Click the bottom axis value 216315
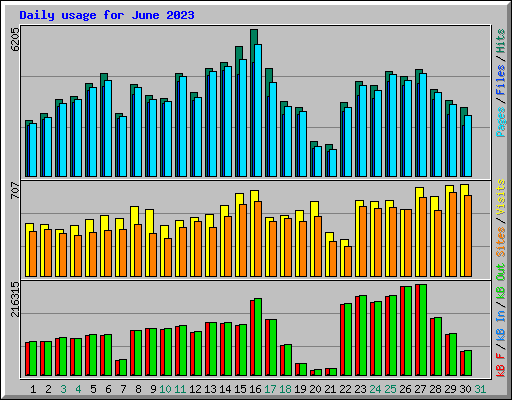 click(16, 299)
